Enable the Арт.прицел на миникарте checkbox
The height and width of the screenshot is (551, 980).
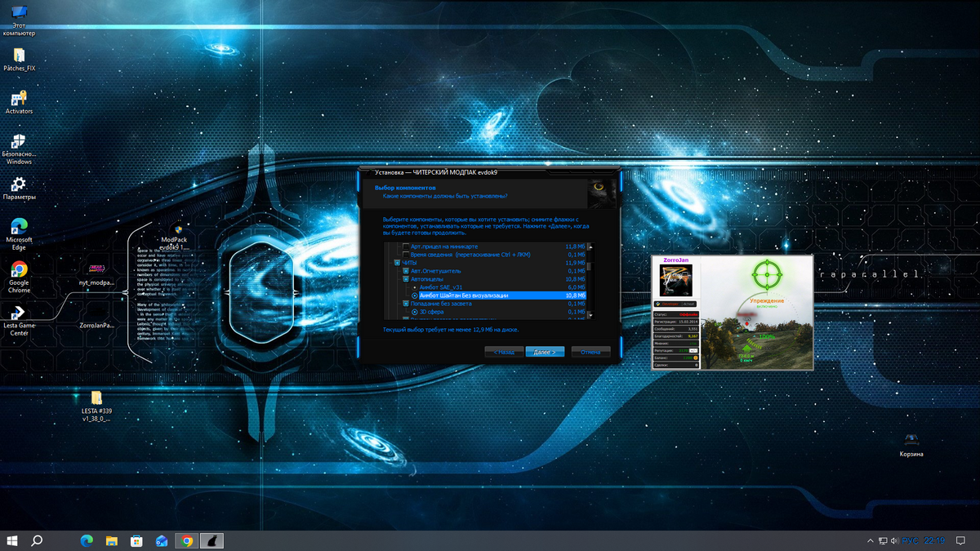[x=406, y=247]
